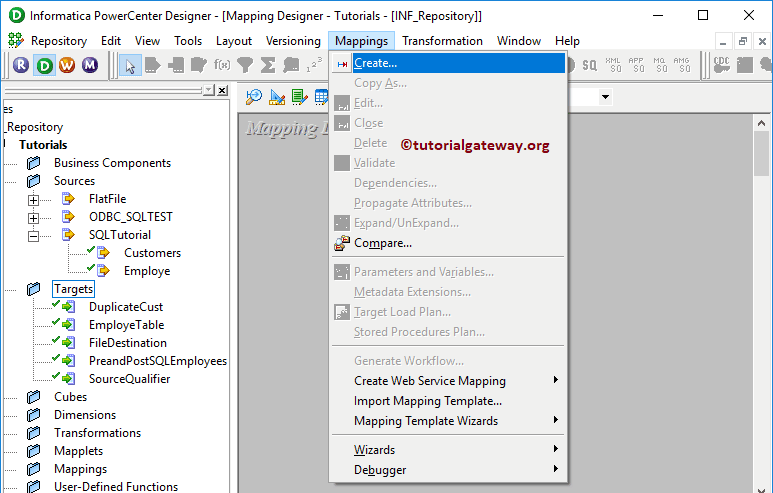Click the source icon beside FlatFile

pos(68,199)
